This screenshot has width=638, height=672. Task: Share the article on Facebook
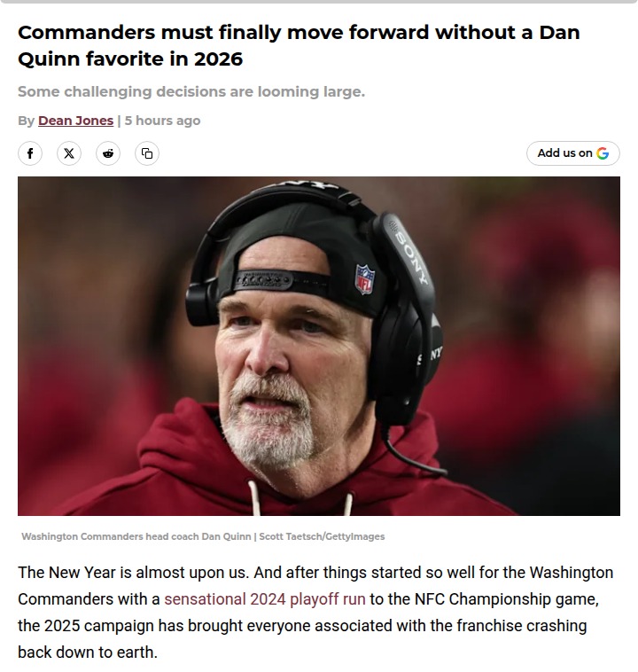click(30, 153)
